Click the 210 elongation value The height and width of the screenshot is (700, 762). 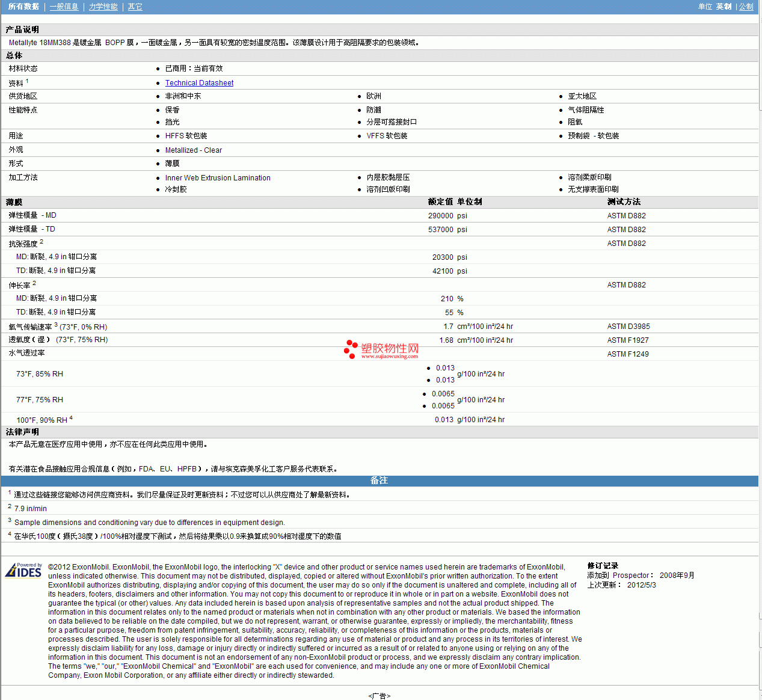coord(447,299)
